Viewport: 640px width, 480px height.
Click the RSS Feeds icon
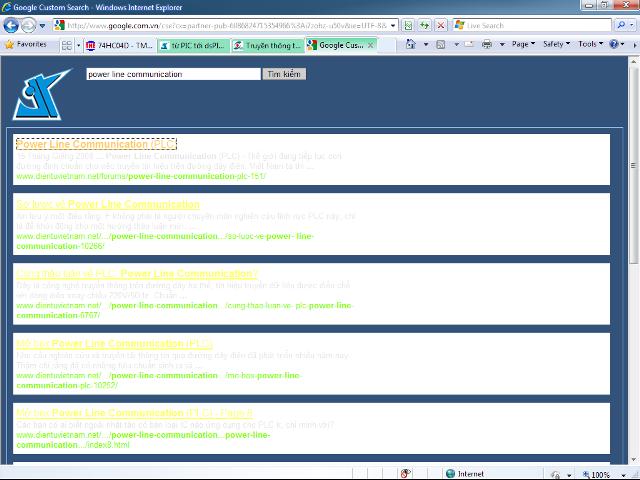coord(441,44)
